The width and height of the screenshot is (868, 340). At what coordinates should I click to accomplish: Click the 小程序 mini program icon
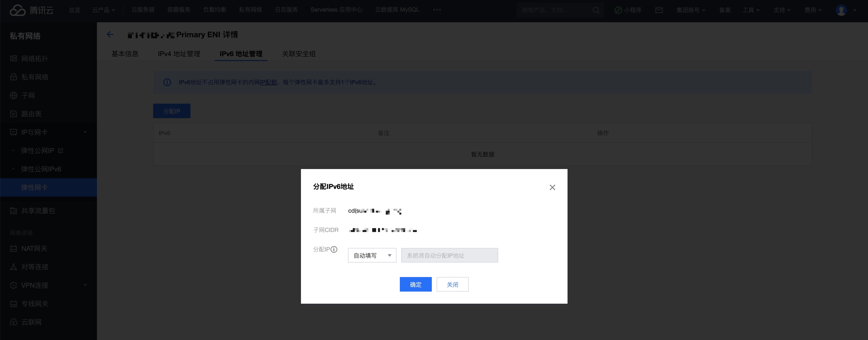tap(618, 10)
